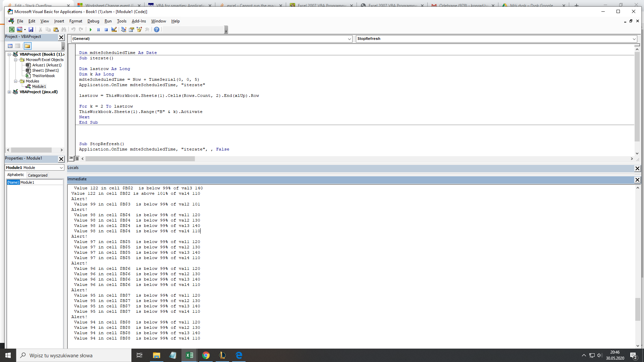Switch to Procedure View toggle below code

pyautogui.click(x=71, y=158)
